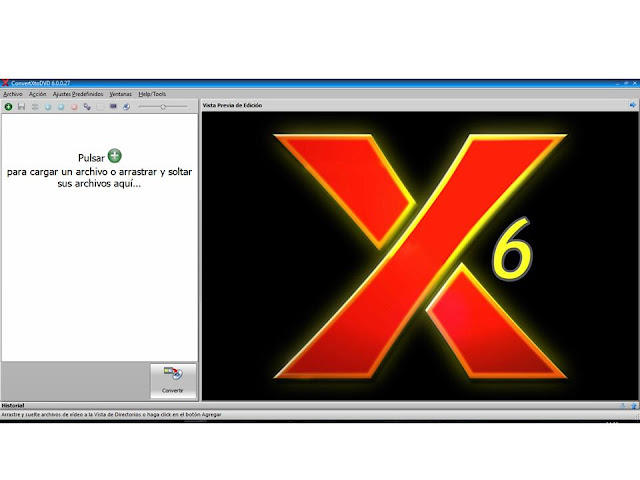
Task: Open the Help/Tools menu
Action: click(152, 94)
